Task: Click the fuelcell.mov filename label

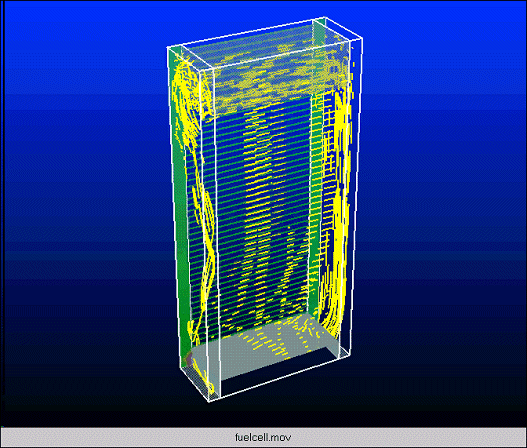Action: tap(263, 437)
